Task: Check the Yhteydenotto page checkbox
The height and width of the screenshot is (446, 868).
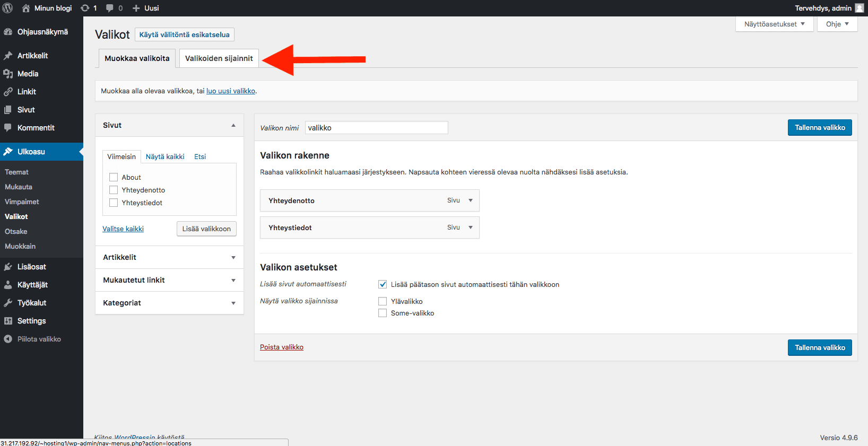Action: [114, 190]
